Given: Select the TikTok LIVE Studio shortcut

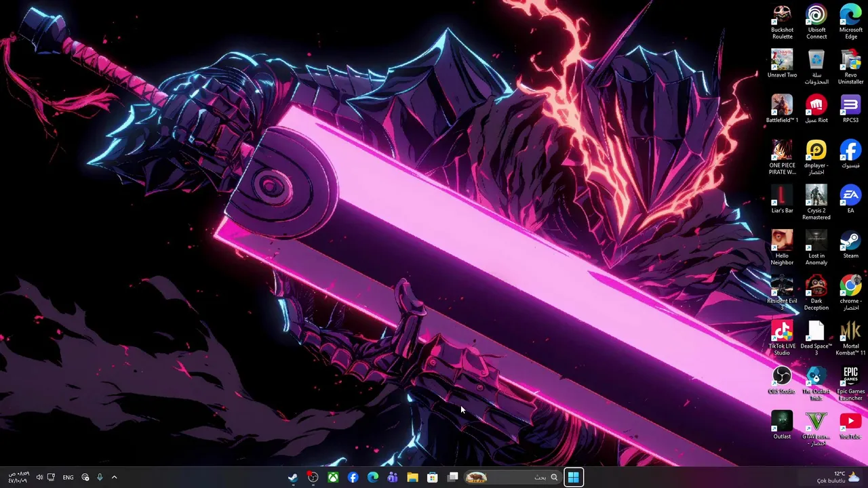Looking at the screenshot, I should point(782,339).
